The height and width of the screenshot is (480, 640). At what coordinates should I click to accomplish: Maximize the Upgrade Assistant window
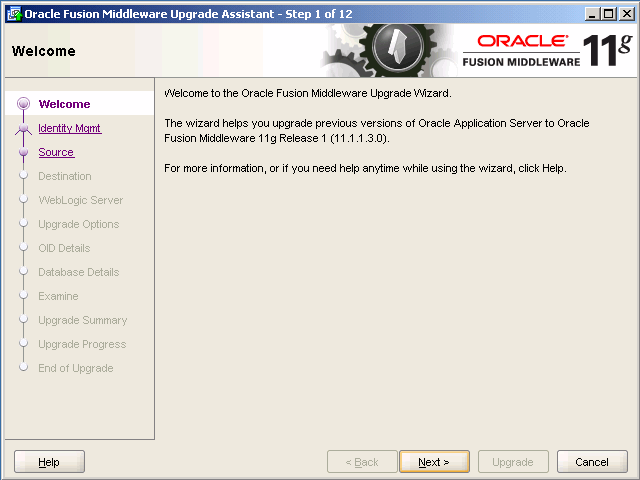(x=609, y=14)
